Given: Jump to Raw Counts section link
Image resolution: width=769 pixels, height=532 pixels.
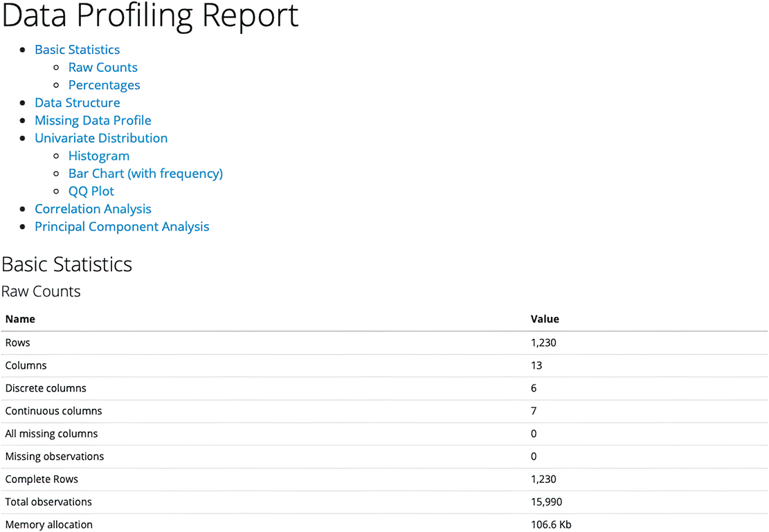Looking at the screenshot, I should pos(103,67).
